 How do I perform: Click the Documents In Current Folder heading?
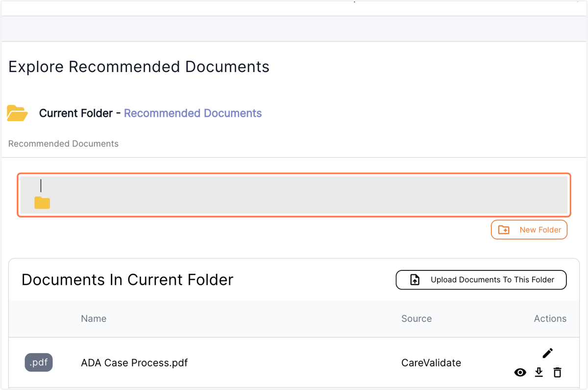coord(127,280)
